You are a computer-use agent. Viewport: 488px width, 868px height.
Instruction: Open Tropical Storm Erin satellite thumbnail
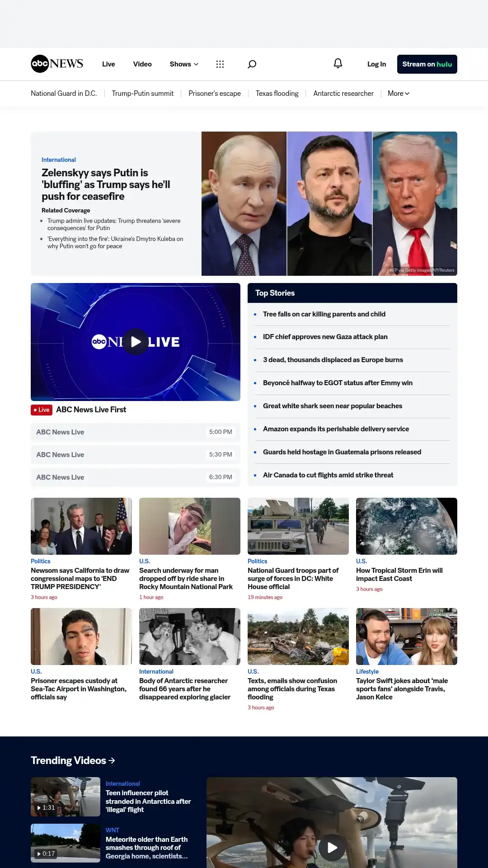tap(407, 526)
